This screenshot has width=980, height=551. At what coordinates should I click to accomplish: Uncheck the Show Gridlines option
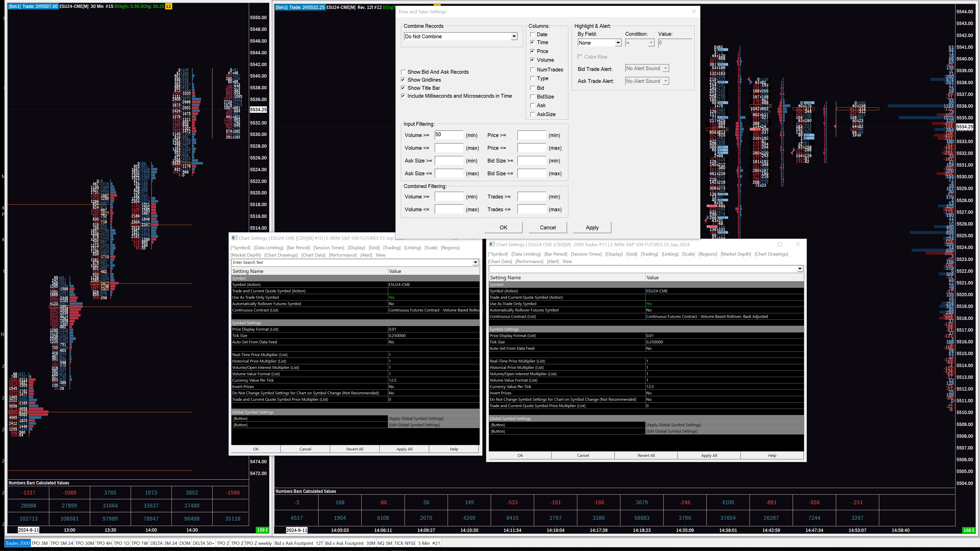[x=403, y=80]
